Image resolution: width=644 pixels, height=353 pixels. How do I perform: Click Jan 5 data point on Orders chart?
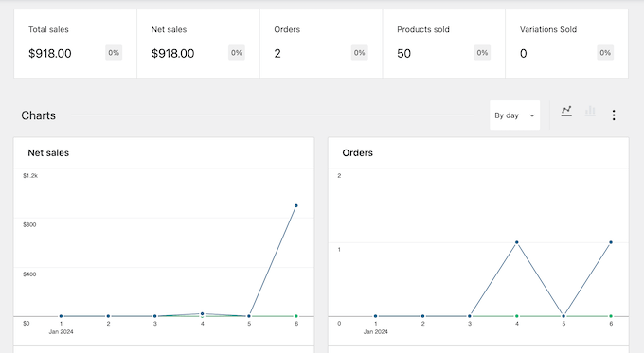[x=563, y=316]
